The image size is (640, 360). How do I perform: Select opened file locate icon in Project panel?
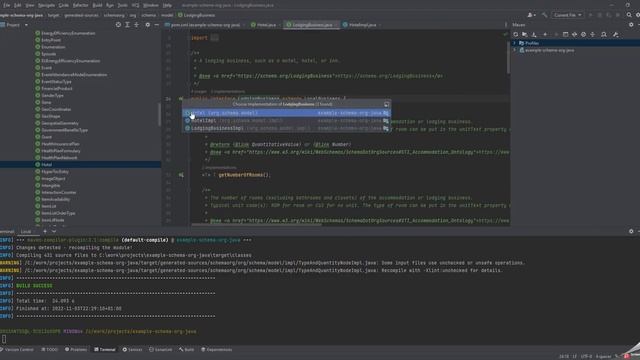[x=118, y=25]
